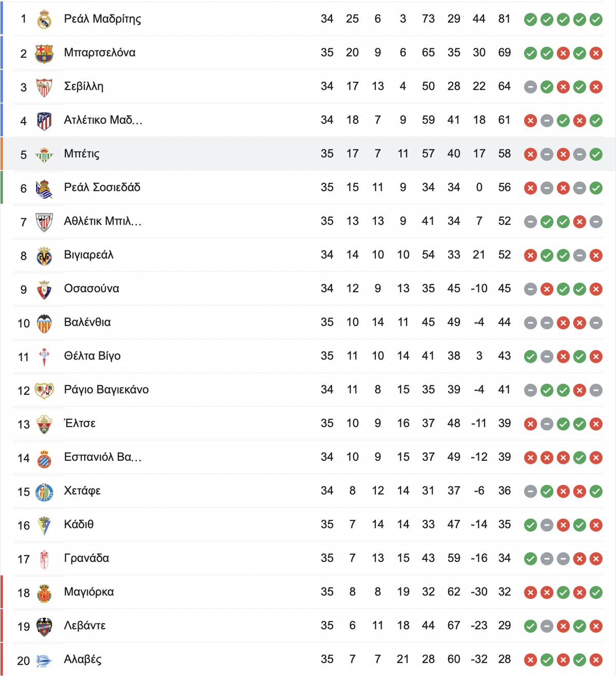Click the Valencia bat crest icon

[44, 323]
